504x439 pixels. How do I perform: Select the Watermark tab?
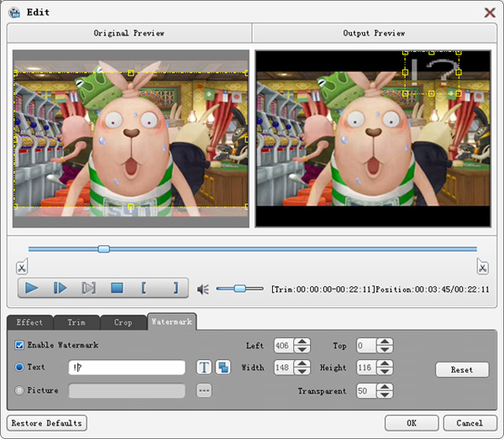coord(171,321)
